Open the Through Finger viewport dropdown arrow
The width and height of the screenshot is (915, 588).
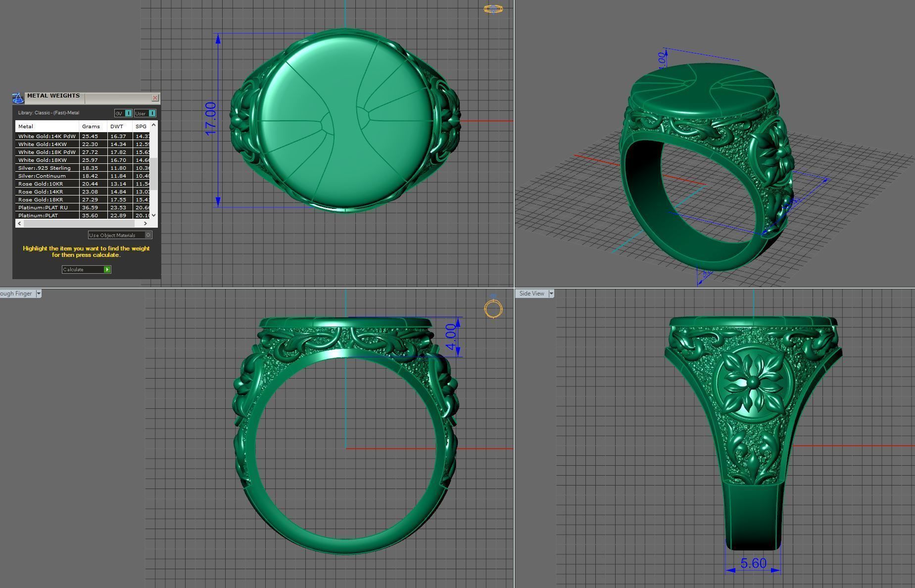coord(39,294)
